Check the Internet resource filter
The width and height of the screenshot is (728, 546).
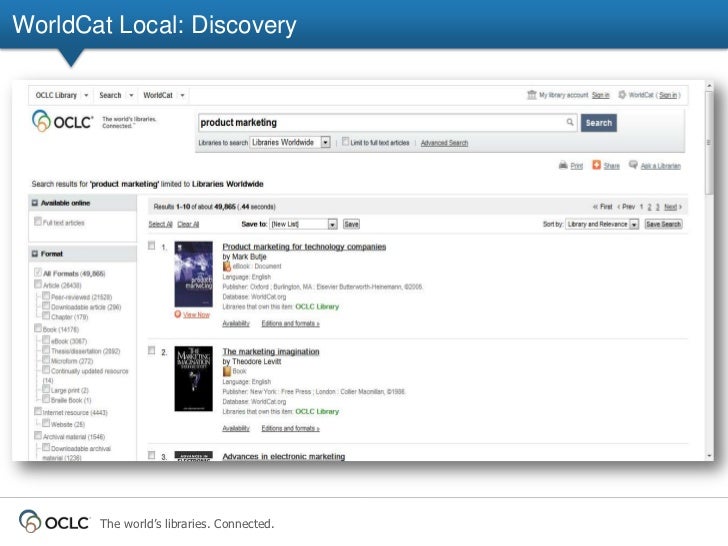coord(38,411)
